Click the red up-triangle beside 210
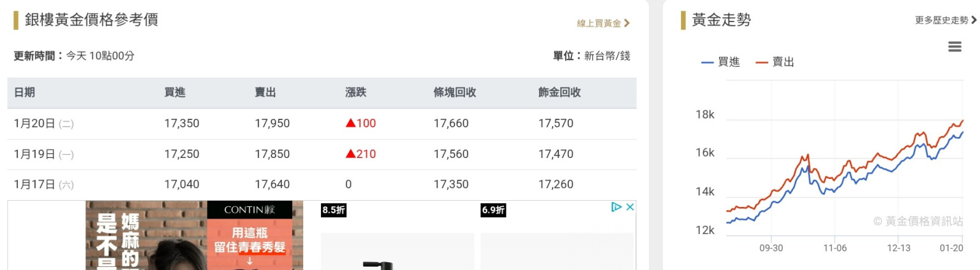 point(350,154)
